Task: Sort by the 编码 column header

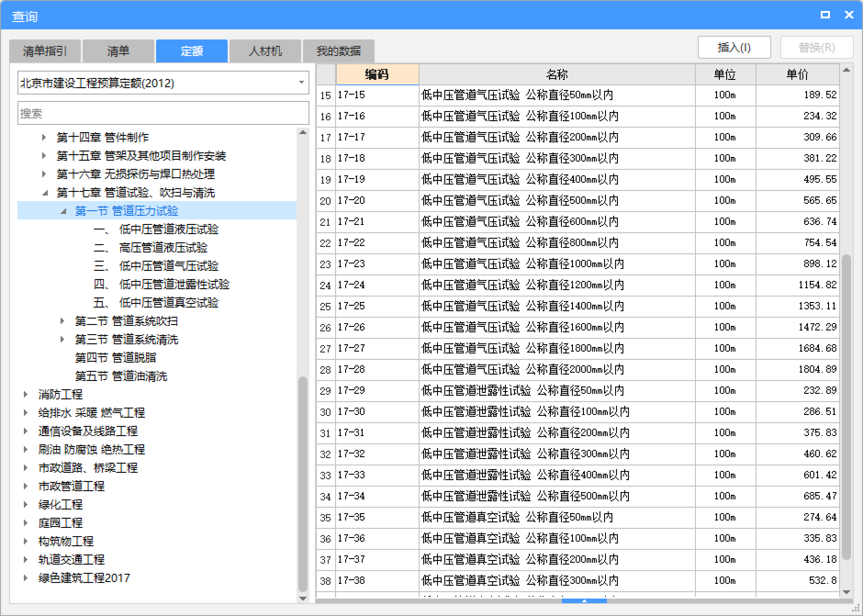Action: coord(377,74)
